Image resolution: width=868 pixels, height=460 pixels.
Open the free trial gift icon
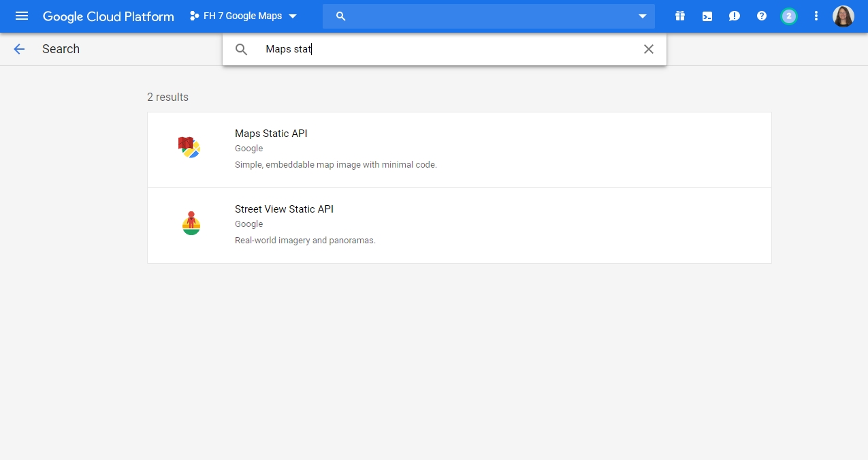[680, 16]
